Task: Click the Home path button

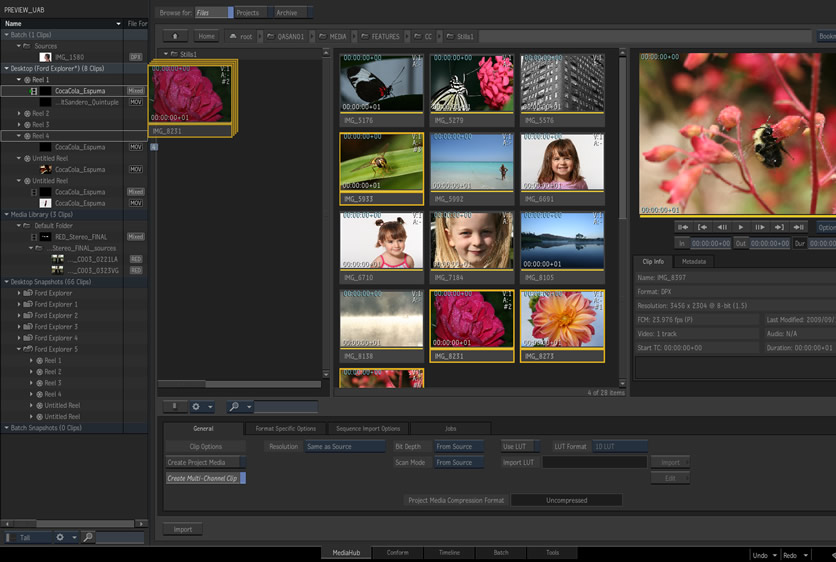Action: (x=206, y=36)
